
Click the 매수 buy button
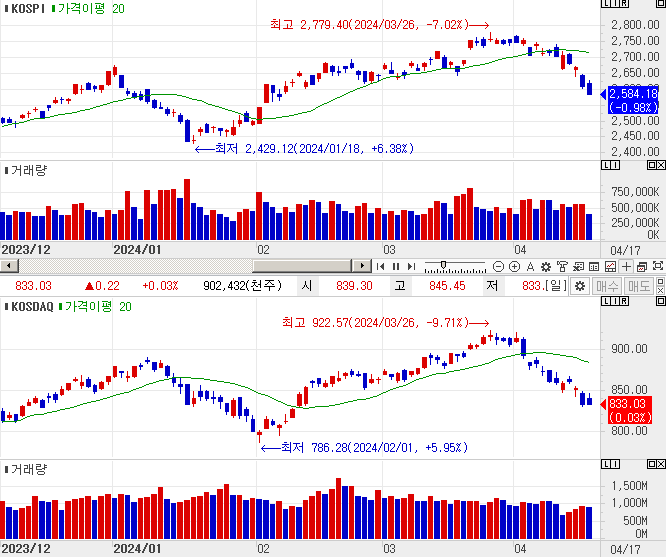pos(607,286)
